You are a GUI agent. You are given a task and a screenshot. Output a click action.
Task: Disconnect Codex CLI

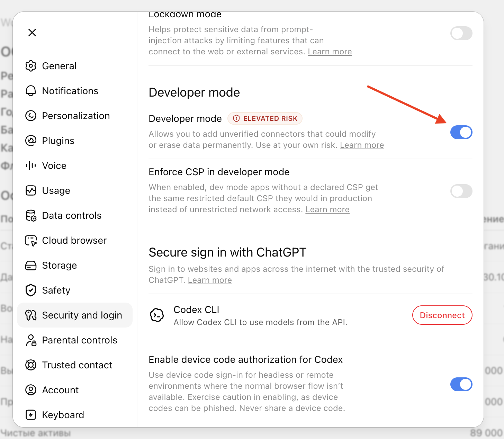point(442,315)
